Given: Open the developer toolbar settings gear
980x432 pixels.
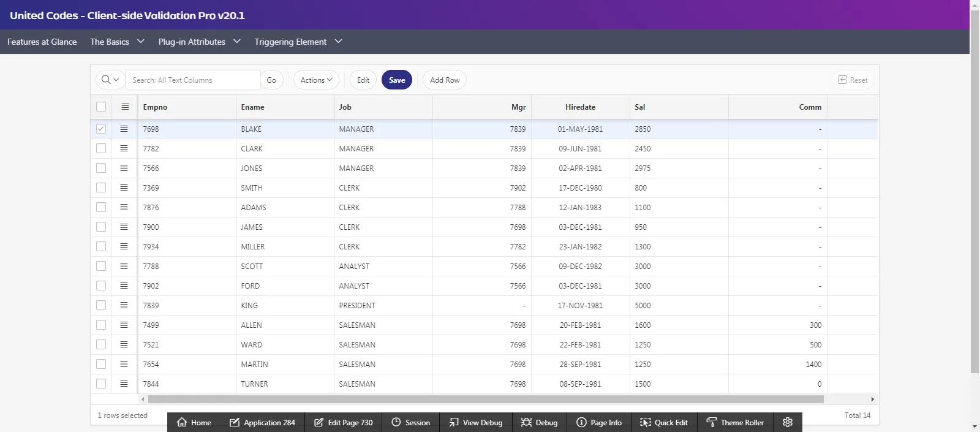Looking at the screenshot, I should click(788, 422).
